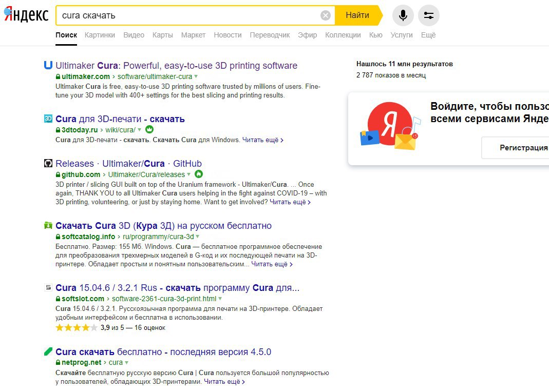Click the ultimaker.com domain link
Viewport: 549px width, 392px height.
(86, 76)
